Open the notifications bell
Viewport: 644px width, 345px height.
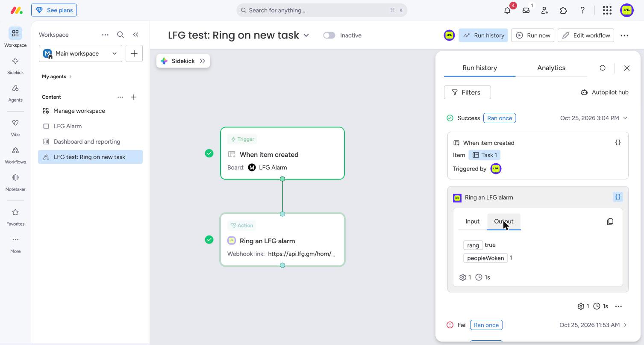point(507,10)
